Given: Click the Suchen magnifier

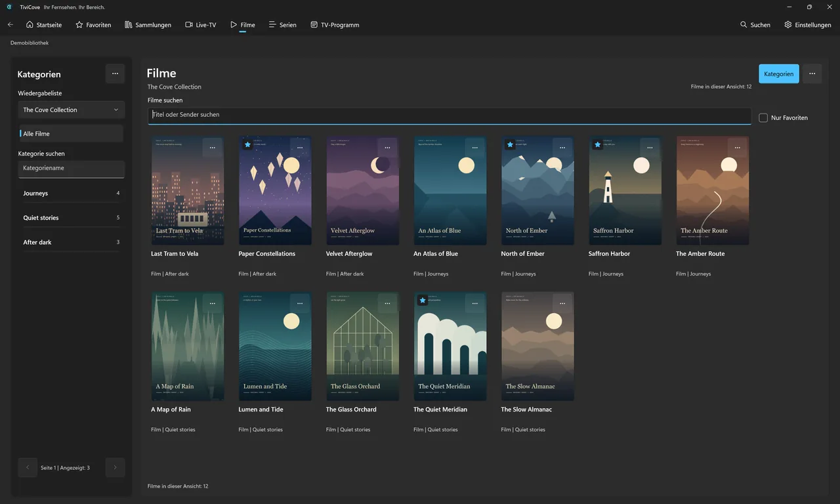Looking at the screenshot, I should 744,25.
